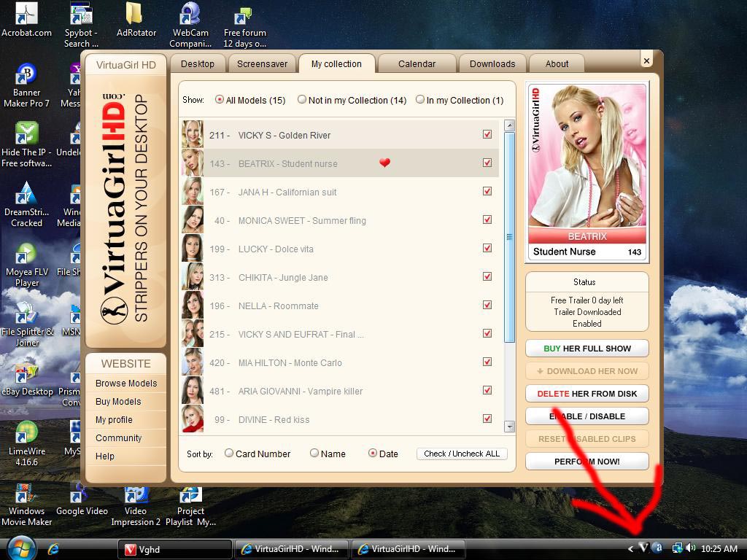Viewport: 747px width, 560px height.
Task: Click the taskbar clock showing 10:25 AM
Action: 719,548
